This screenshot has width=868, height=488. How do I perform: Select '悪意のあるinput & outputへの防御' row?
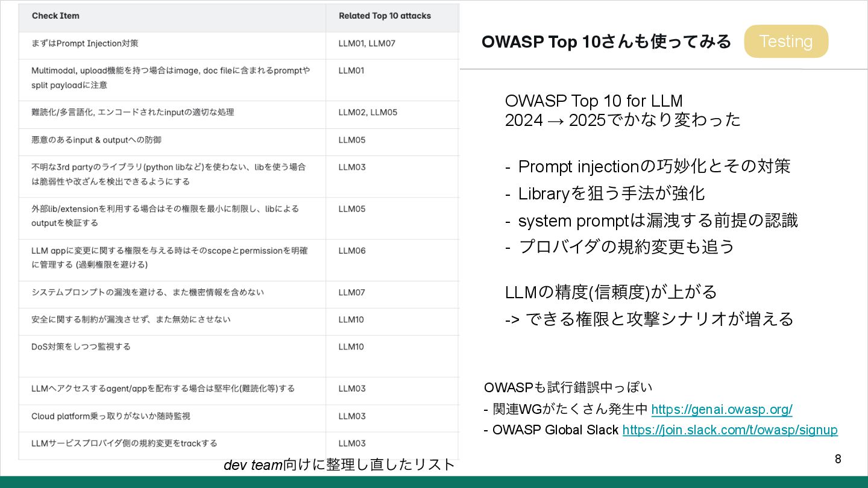coord(96,140)
